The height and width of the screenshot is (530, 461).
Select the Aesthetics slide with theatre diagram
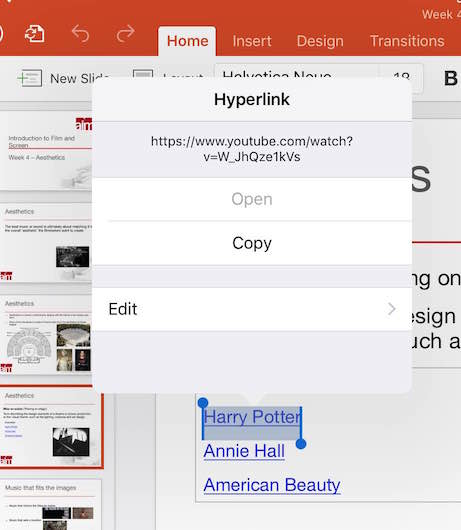(46, 335)
